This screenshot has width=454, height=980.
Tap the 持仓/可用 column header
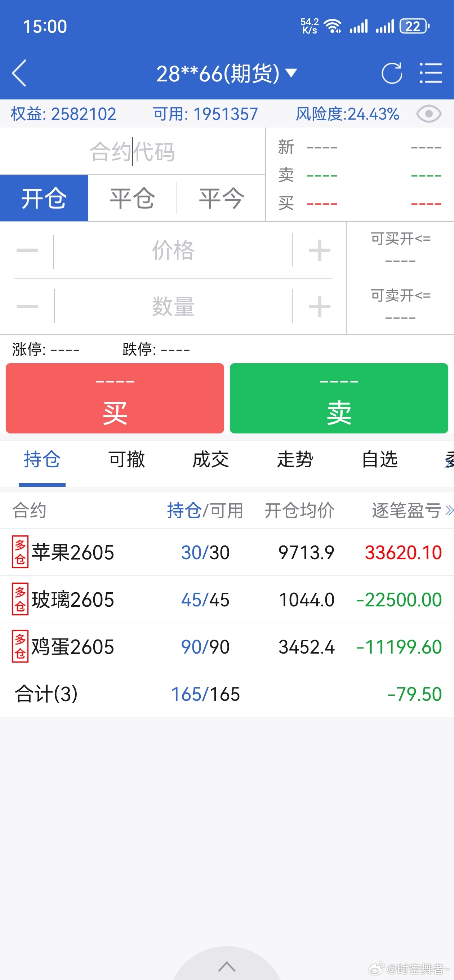(205, 510)
